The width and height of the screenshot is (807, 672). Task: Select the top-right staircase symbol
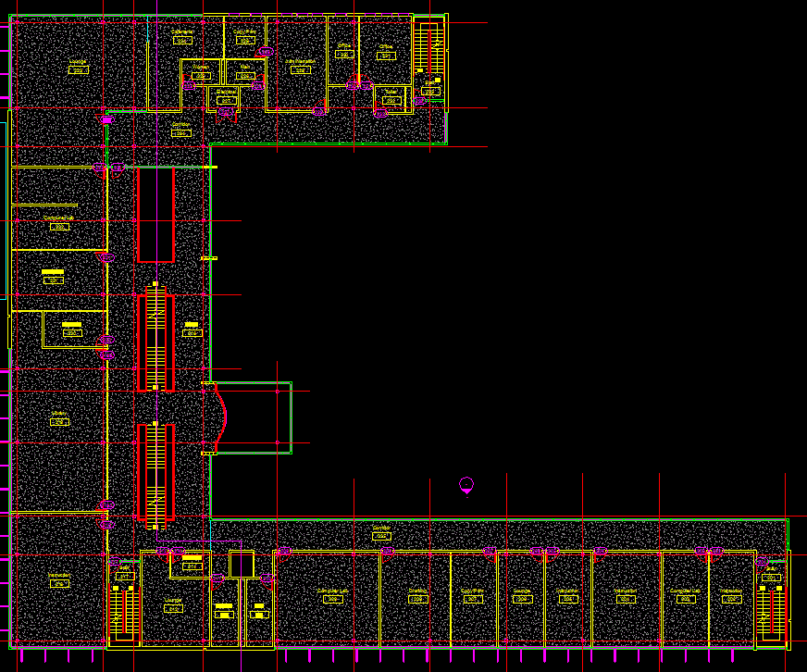click(428, 49)
